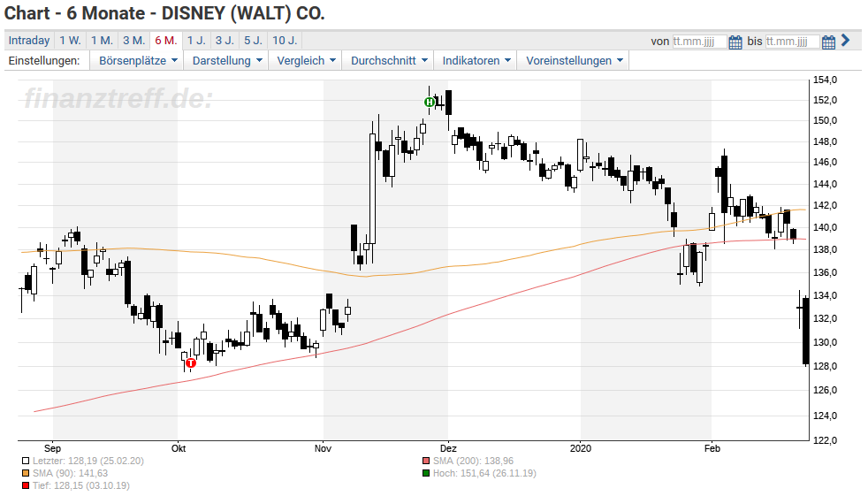
Task: Click the 'Okt' x-axis label
Action: coord(179,448)
